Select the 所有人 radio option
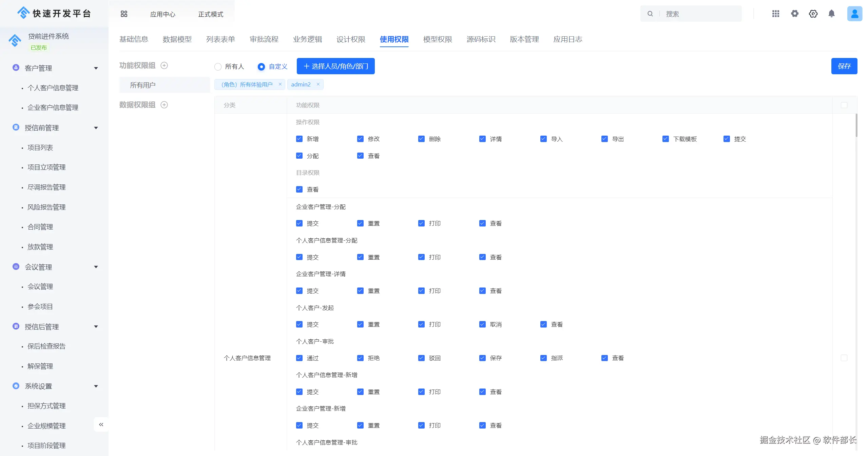 [218, 66]
